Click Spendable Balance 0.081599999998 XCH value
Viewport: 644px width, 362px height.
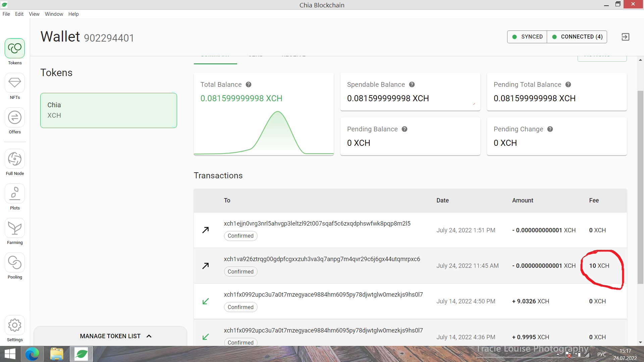coord(388,98)
